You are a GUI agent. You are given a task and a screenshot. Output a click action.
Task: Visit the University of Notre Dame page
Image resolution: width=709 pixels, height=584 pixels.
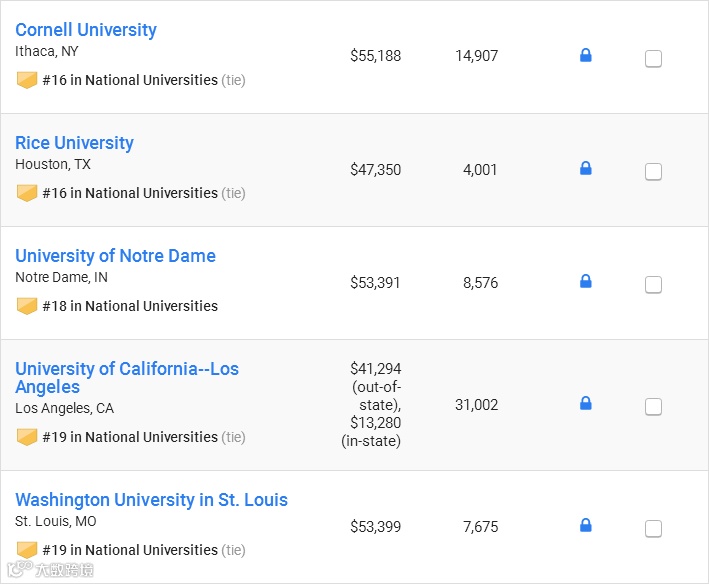click(x=115, y=256)
